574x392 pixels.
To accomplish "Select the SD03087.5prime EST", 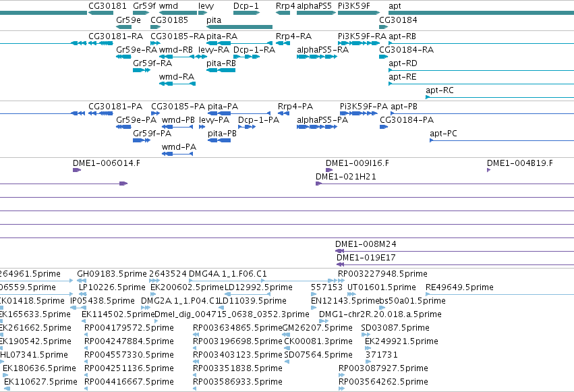I will 366,335.
